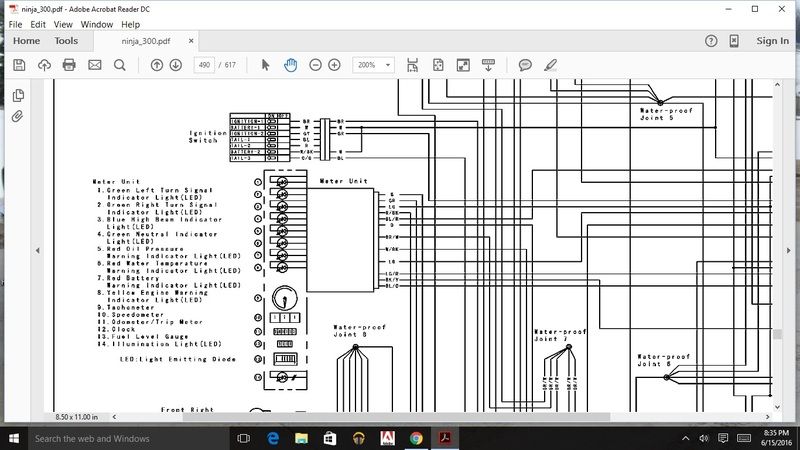Screen dimensions: 800x450
Task: Open the View menu
Action: click(63, 23)
